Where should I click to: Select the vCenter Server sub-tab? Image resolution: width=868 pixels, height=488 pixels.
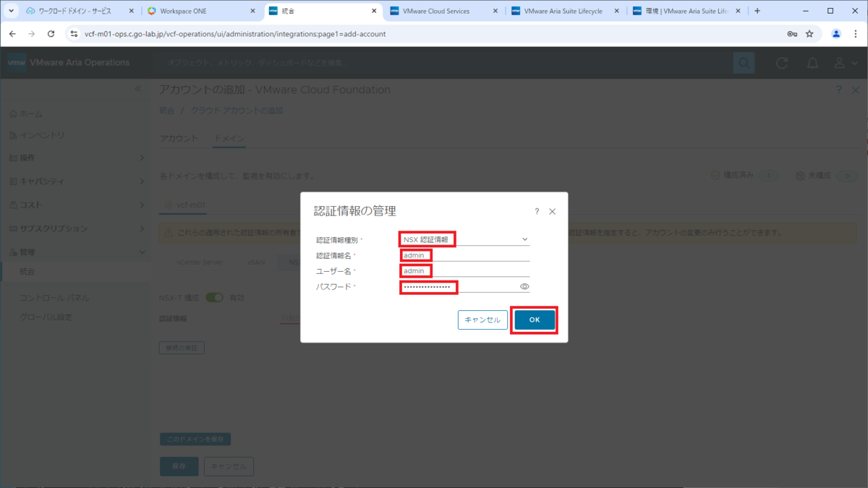point(200,262)
